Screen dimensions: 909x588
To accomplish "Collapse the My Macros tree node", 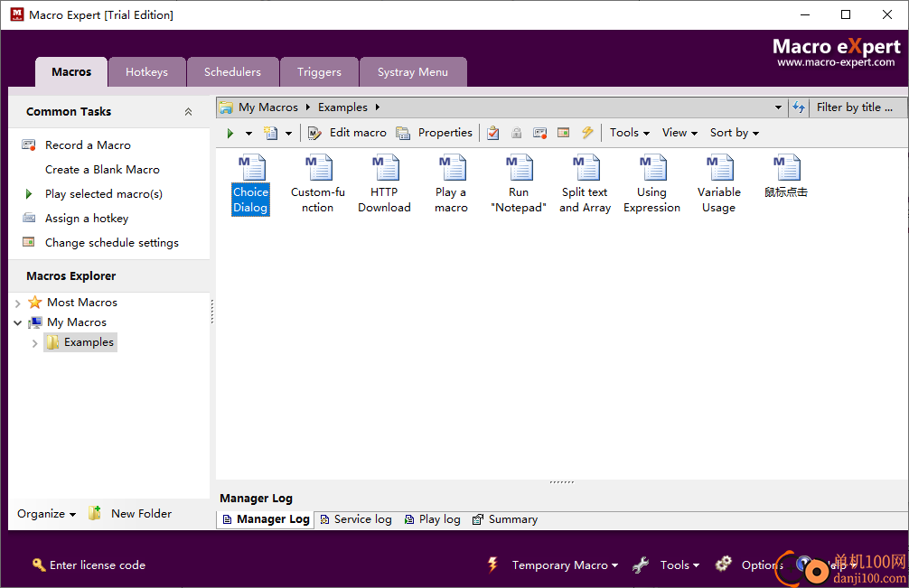I will click(x=17, y=322).
